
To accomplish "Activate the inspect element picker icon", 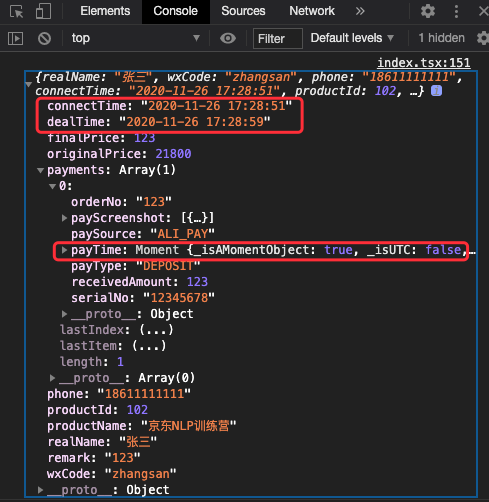I will 16,11.
